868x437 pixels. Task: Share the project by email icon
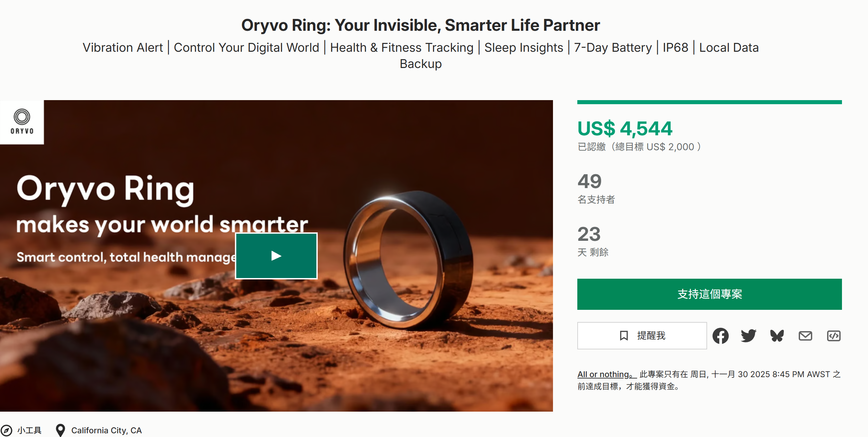(805, 336)
